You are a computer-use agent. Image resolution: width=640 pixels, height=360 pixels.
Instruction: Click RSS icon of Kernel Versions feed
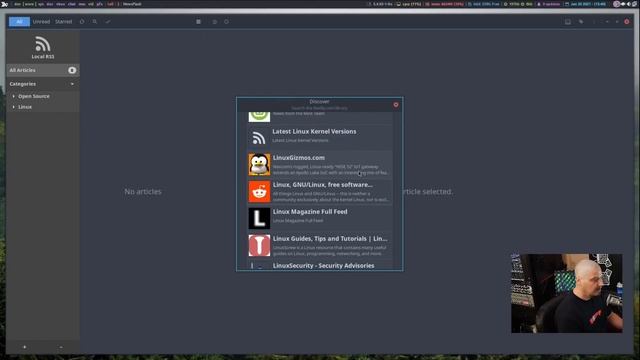click(x=259, y=138)
